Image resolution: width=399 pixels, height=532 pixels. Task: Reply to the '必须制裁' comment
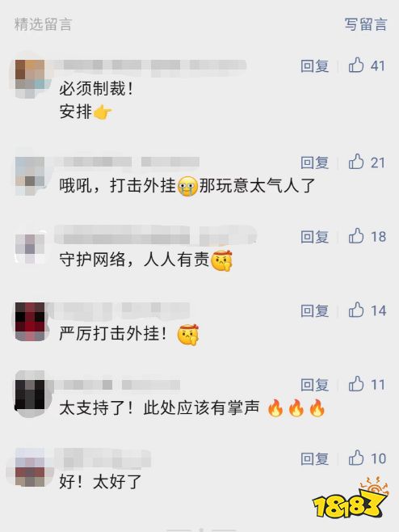pos(314,65)
